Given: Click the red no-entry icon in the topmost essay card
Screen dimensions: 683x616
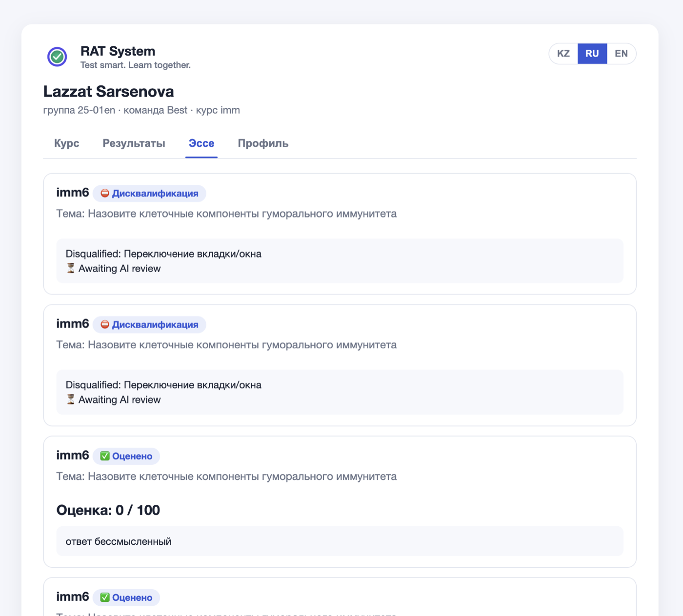Looking at the screenshot, I should coord(105,193).
